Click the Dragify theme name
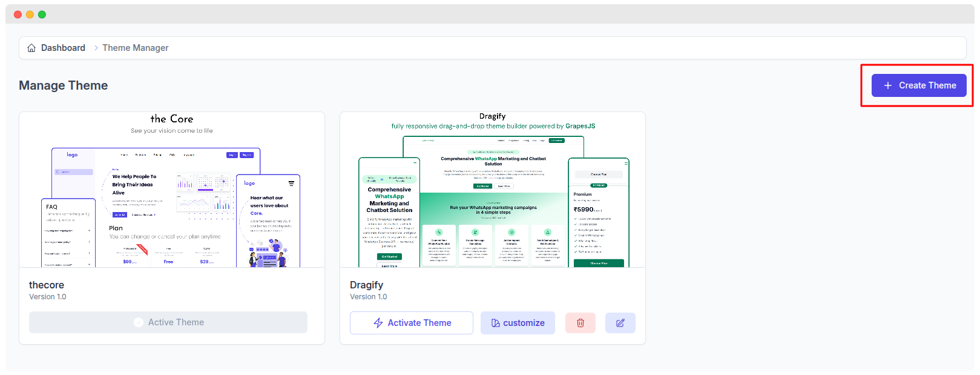 click(366, 285)
